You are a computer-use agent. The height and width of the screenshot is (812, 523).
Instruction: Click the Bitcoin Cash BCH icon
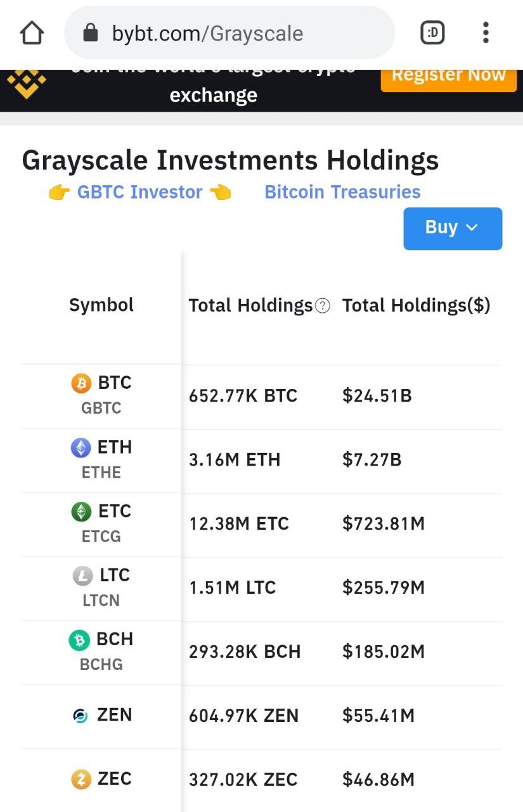coord(79,640)
